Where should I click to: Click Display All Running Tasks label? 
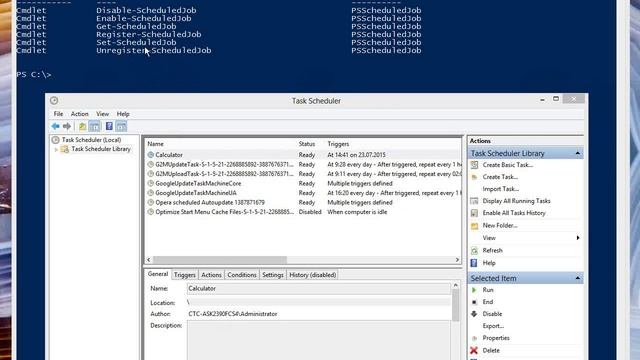516,201
